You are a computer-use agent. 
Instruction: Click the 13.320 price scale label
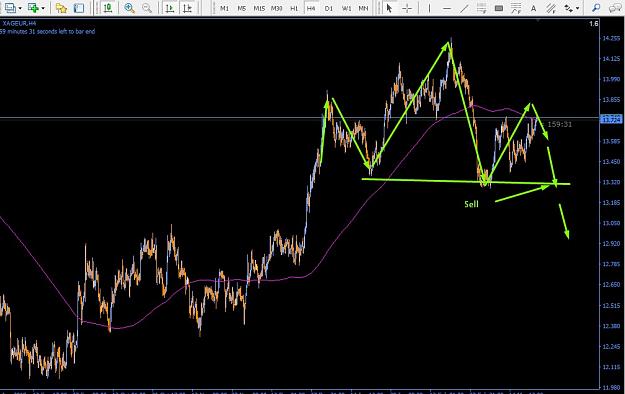(611, 182)
